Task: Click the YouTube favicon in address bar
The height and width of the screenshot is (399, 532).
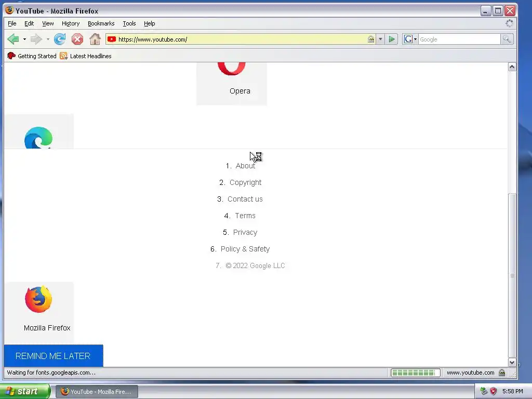Action: 112,39
